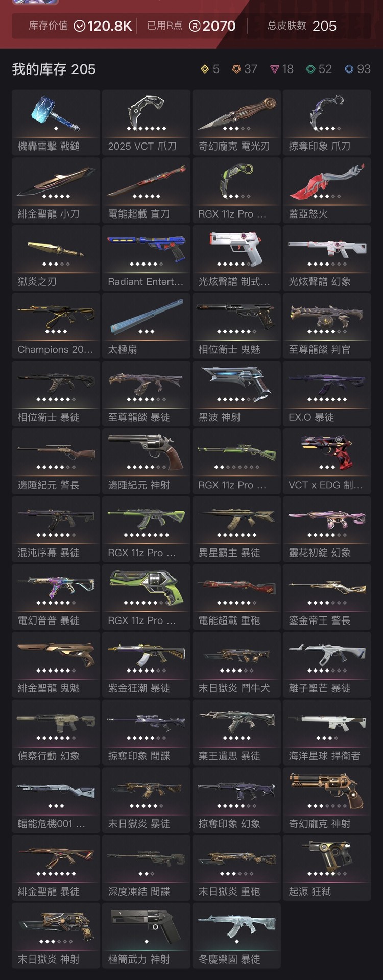Filter by the pink triangle tier icon

point(275,69)
